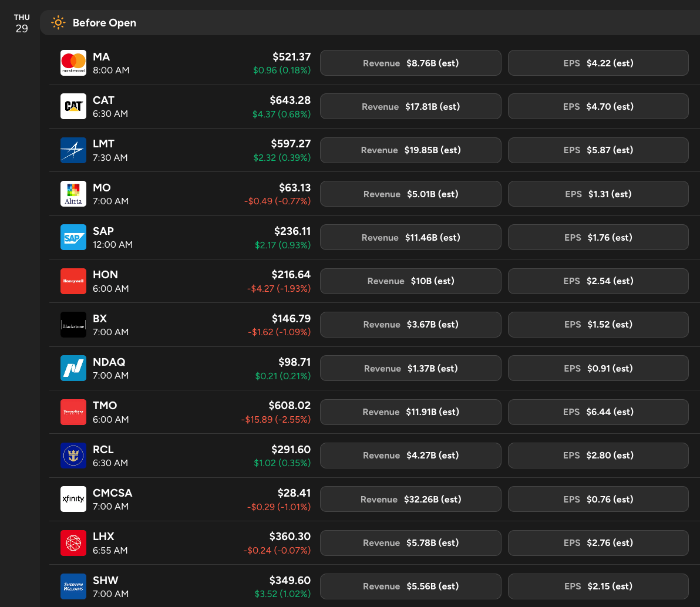Open the Sherwin-Williams SHW logo
The width and height of the screenshot is (700, 607).
point(73,586)
